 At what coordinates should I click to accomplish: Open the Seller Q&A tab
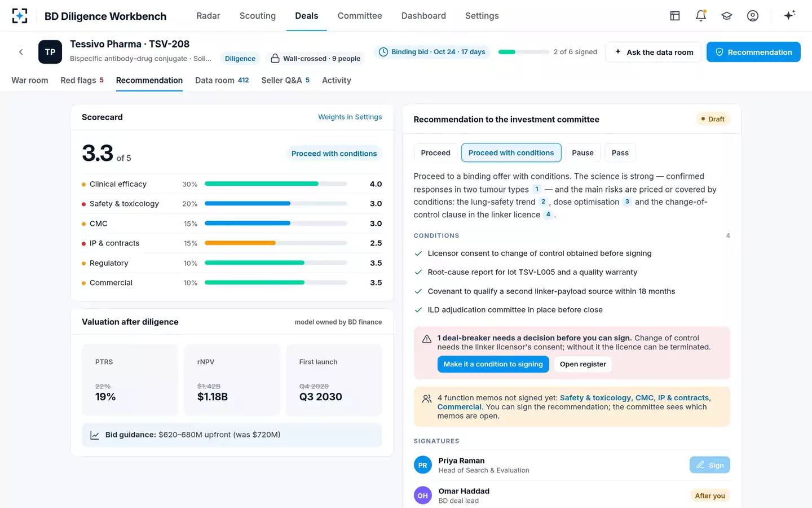(x=285, y=80)
